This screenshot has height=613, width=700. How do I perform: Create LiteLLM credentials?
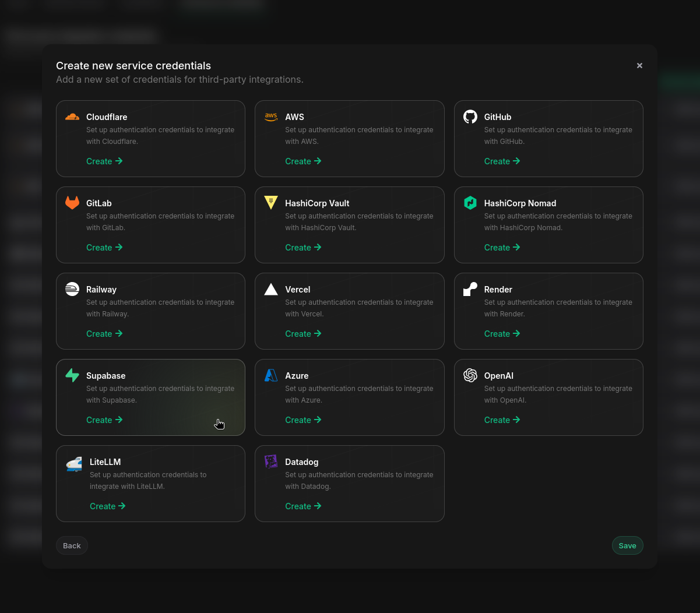click(108, 506)
